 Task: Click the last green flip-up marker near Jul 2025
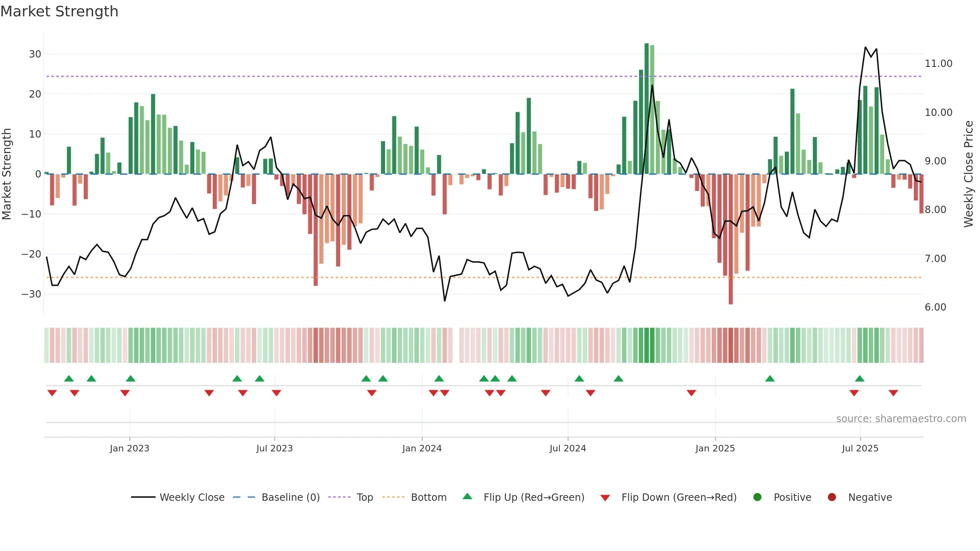[860, 378]
